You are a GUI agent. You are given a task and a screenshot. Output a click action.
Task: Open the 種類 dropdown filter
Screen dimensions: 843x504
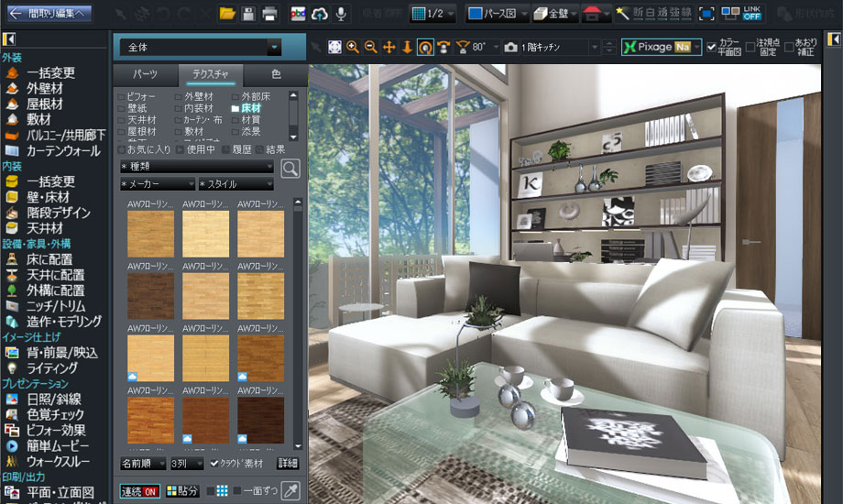[196, 167]
